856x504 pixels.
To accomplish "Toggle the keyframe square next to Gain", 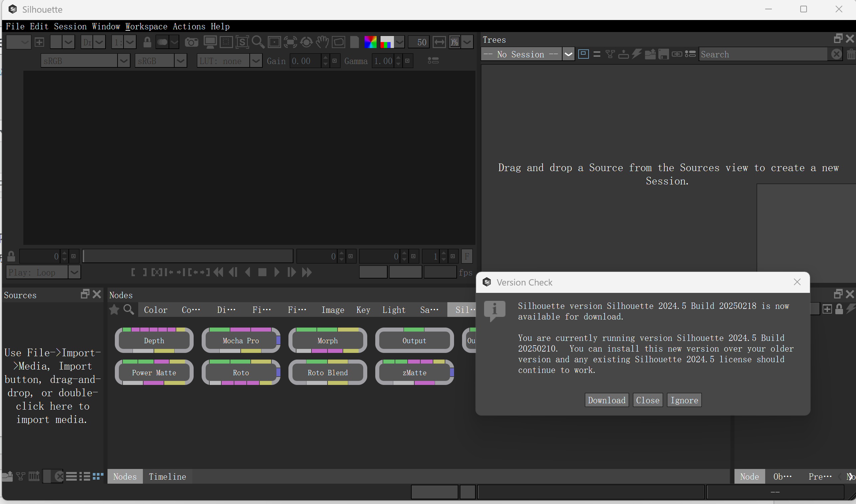I will 335,61.
